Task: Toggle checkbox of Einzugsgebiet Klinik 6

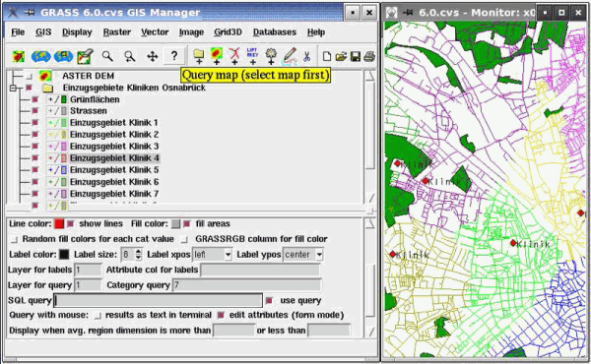Action: pyautogui.click(x=35, y=182)
